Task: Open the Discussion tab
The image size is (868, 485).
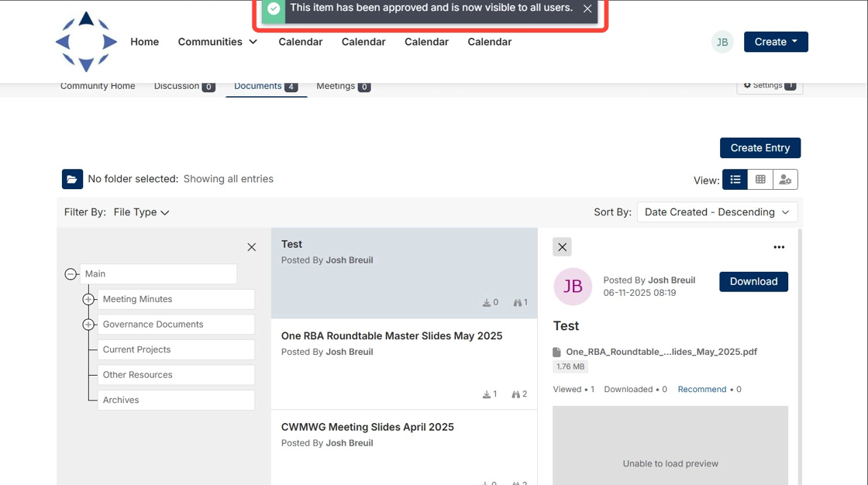Action: point(184,86)
